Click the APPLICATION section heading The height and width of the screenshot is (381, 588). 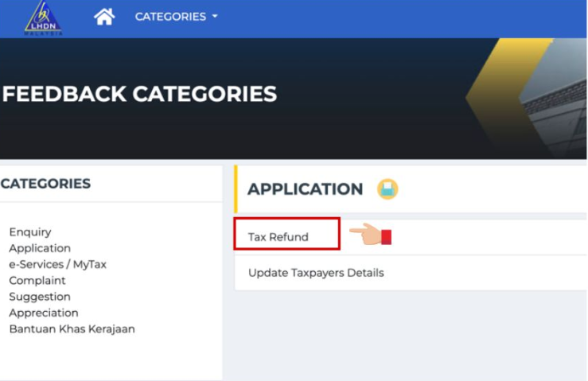(305, 189)
